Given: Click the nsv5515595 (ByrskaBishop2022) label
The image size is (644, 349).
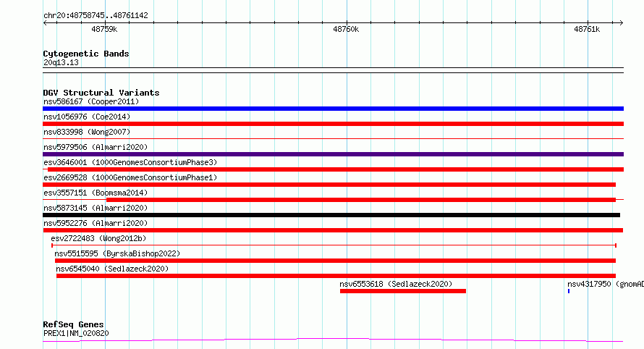Looking at the screenshot, I should [117, 253].
